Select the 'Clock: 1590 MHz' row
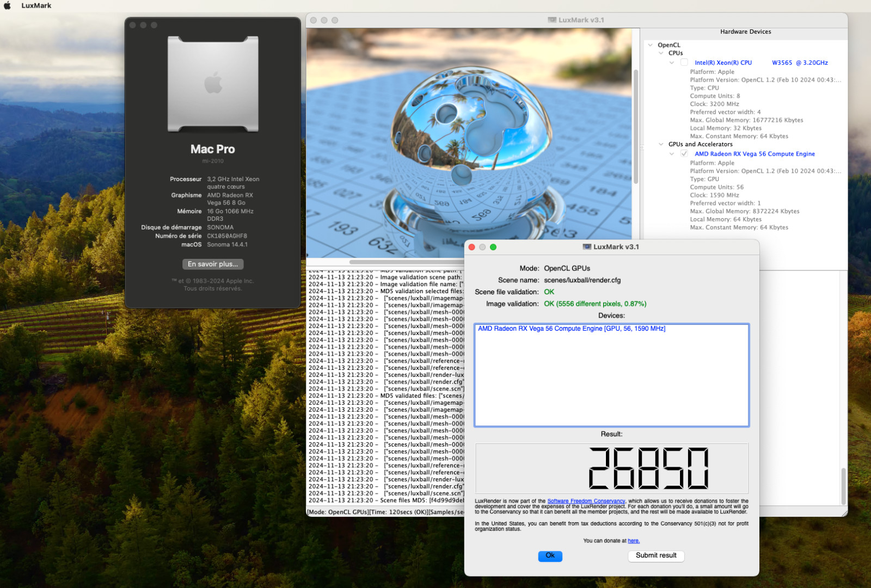The image size is (871, 588). tap(714, 195)
